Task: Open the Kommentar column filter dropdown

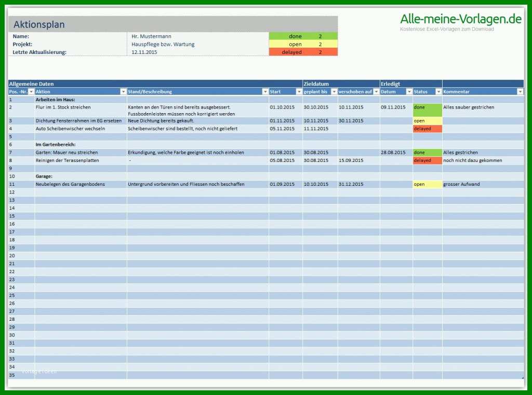Action: click(x=520, y=91)
